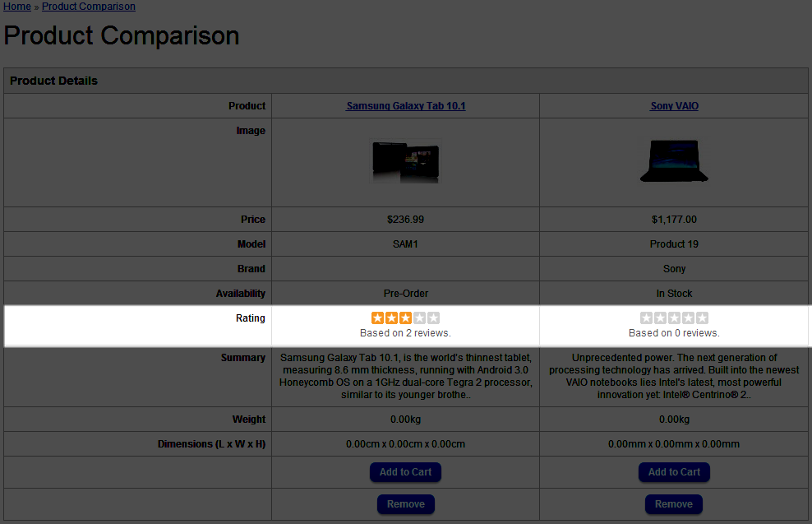812x524 pixels.
Task: Click the Sony VAIO summary paragraph
Action: 674,376
